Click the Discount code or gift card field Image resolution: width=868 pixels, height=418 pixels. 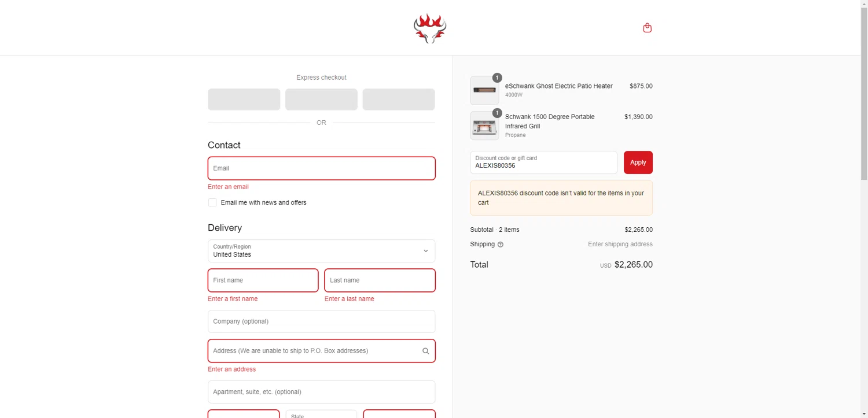(543, 162)
